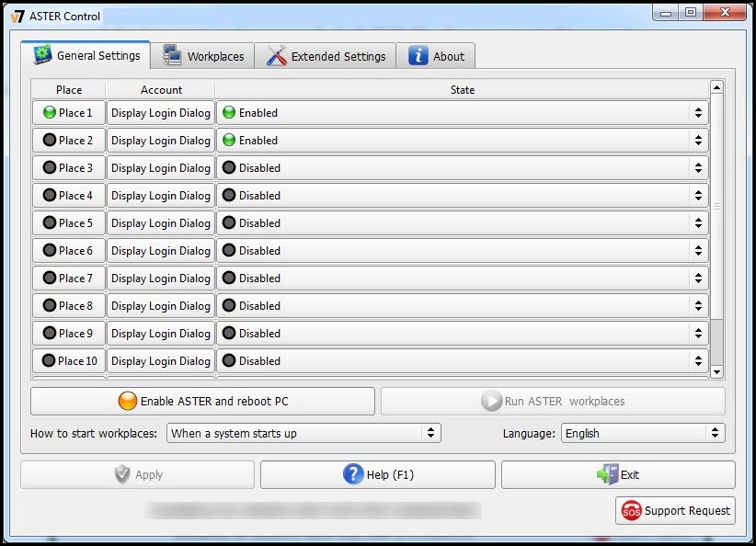Image resolution: width=756 pixels, height=546 pixels.
Task: Click Place 2 Display Login Dialog account
Action: tap(161, 141)
